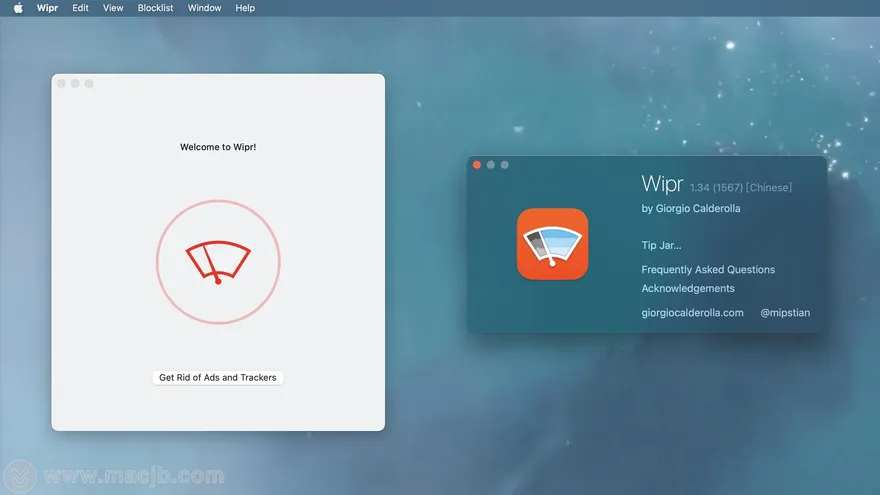View Frequently Asked Questions
The height and width of the screenshot is (495, 880).
pyautogui.click(x=708, y=269)
